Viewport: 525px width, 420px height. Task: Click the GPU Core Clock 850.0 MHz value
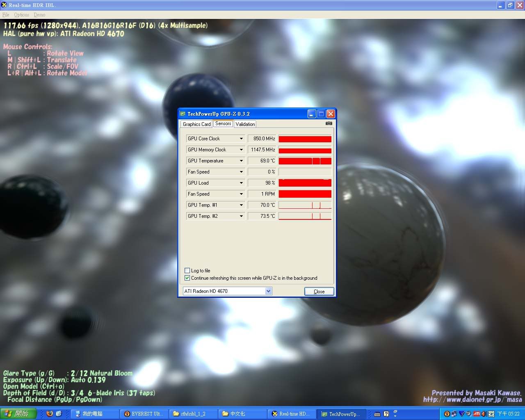tap(262, 139)
